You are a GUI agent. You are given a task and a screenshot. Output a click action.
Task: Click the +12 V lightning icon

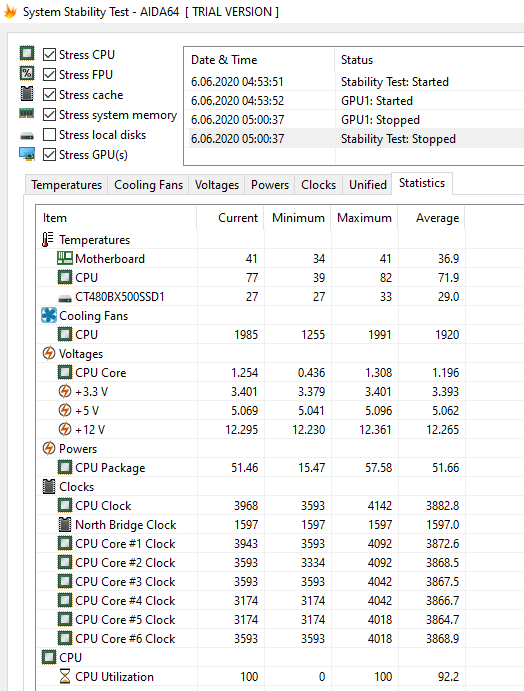pyautogui.click(x=65, y=429)
